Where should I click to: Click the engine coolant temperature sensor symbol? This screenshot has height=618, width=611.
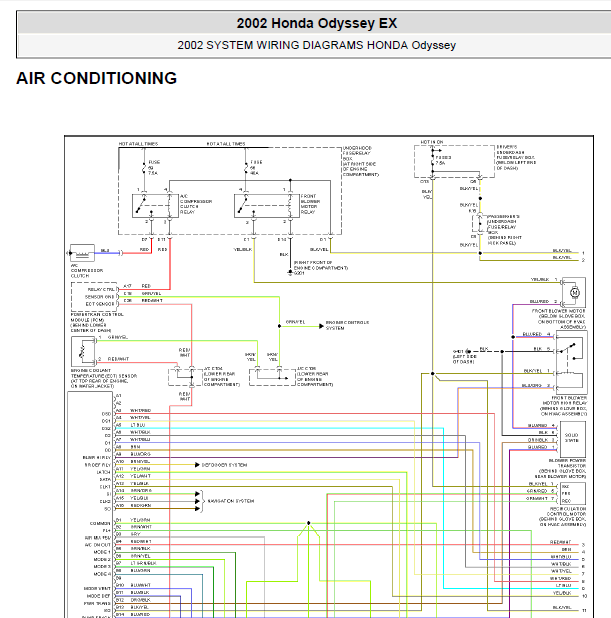click(x=83, y=352)
